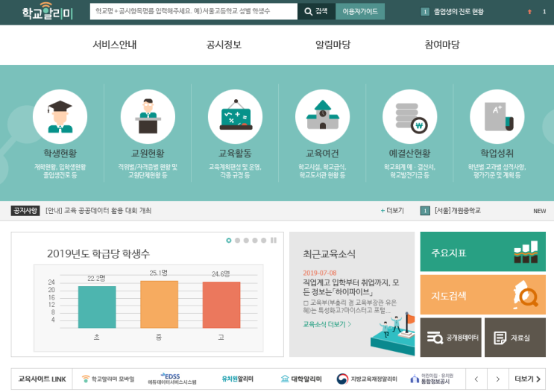Click the red up arrow rank indicator
554x392 pixels.
click(x=529, y=12)
